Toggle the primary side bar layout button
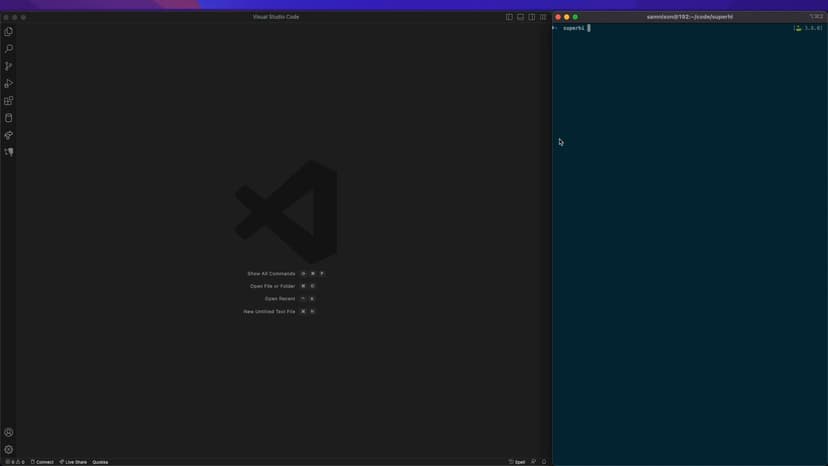Screen dimensions: 828x466 pyautogui.click(x=509, y=17)
